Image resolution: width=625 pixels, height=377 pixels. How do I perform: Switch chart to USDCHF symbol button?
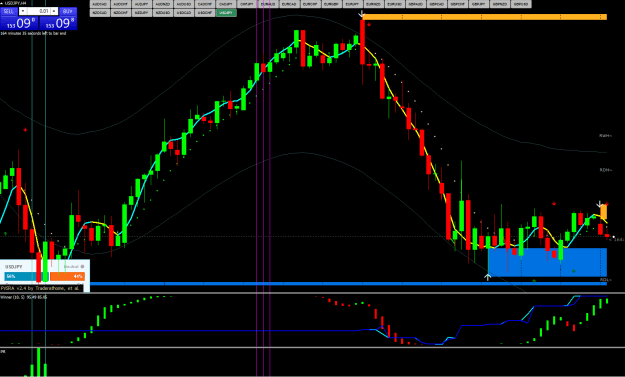pos(205,13)
